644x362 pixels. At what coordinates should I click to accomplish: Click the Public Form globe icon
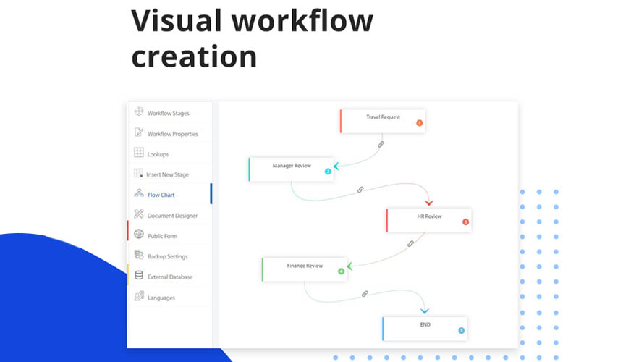pyautogui.click(x=139, y=234)
